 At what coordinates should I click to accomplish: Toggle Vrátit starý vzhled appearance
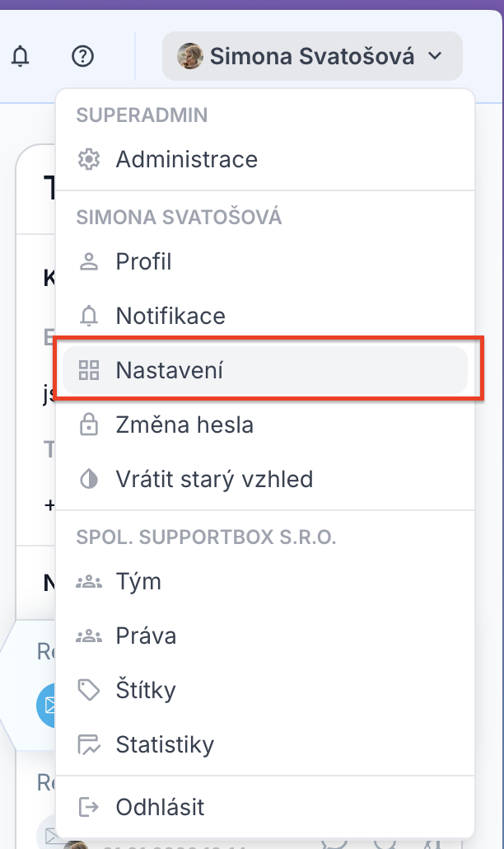(x=214, y=479)
